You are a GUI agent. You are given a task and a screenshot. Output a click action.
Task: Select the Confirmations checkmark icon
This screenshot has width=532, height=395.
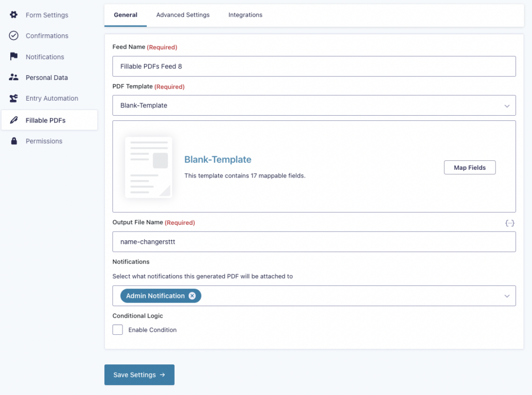click(13, 36)
